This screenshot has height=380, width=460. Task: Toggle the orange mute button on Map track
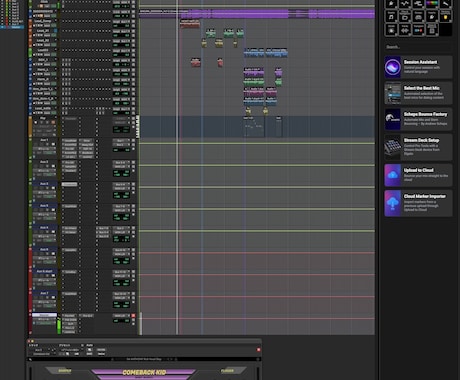(53, 122)
